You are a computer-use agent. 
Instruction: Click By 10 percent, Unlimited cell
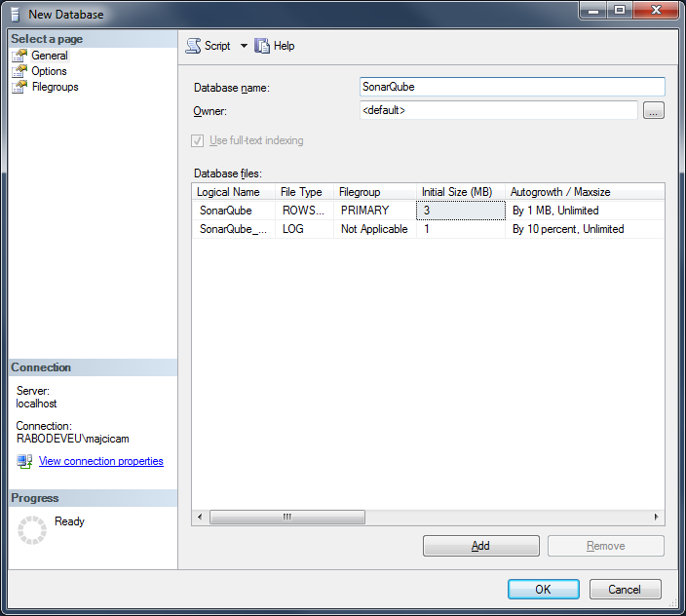click(585, 229)
